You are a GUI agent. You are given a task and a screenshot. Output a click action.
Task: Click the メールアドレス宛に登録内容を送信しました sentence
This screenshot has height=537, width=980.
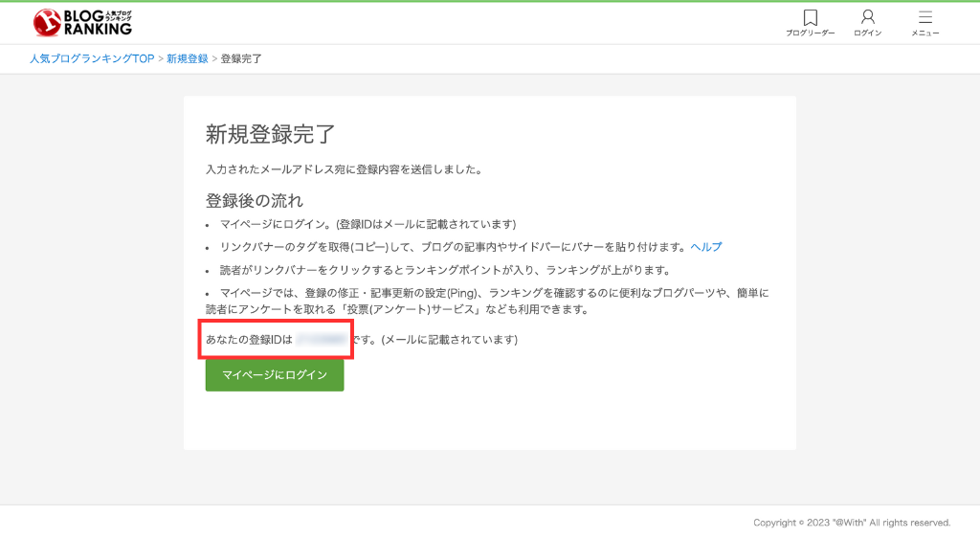[344, 169]
